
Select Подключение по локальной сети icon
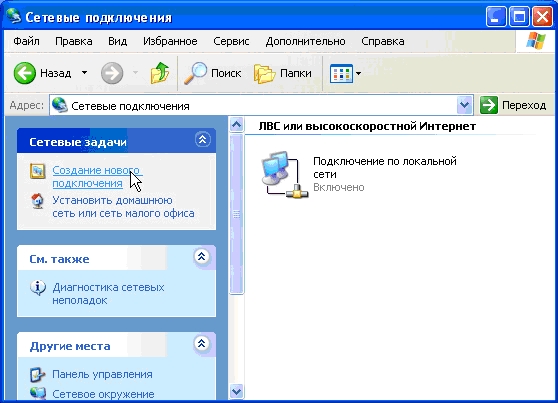284,174
